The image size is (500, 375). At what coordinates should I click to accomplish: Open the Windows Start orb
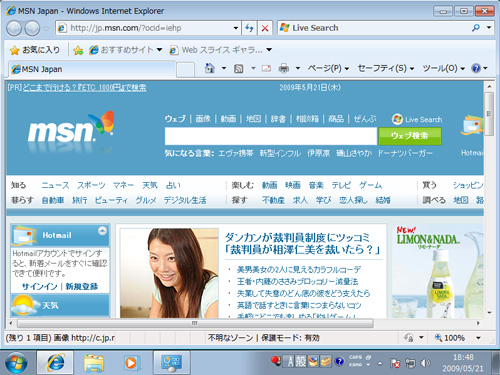tap(16, 363)
